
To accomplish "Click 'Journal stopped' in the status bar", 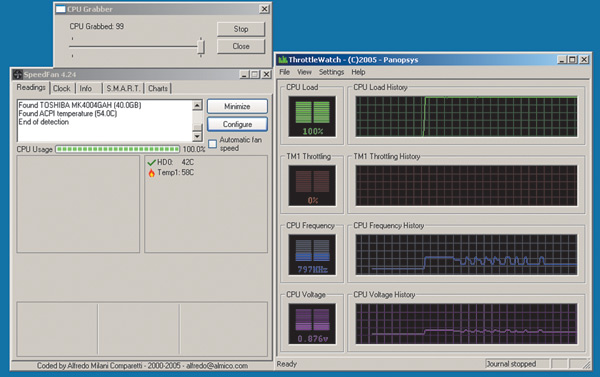I will 511,364.
